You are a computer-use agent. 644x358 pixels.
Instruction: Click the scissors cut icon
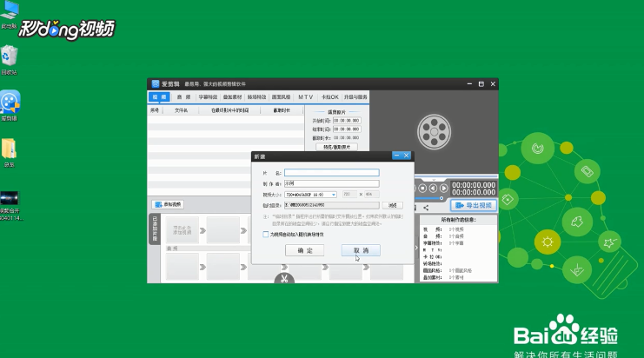(284, 278)
